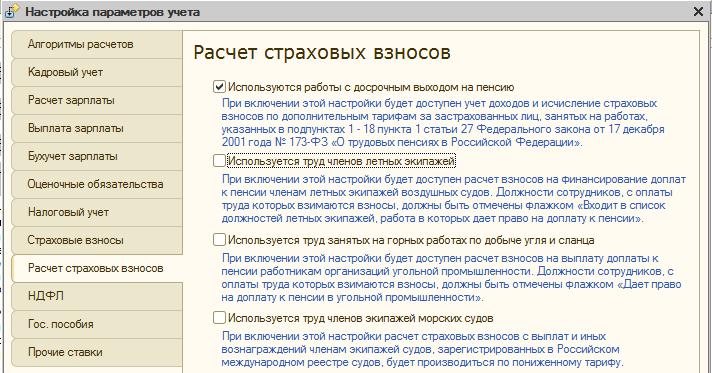Close the Настройка параметров учета window
Screen dimensions: 712x373
(x=698, y=11)
